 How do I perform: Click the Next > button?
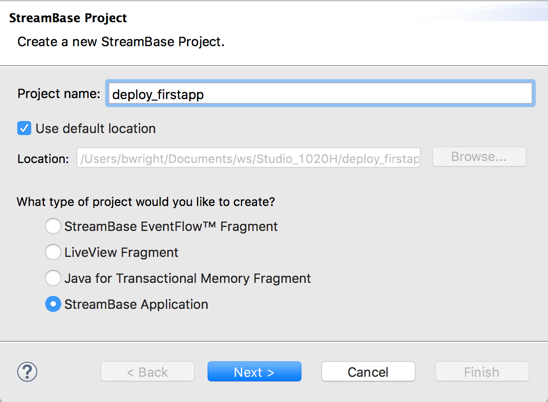coord(254,372)
